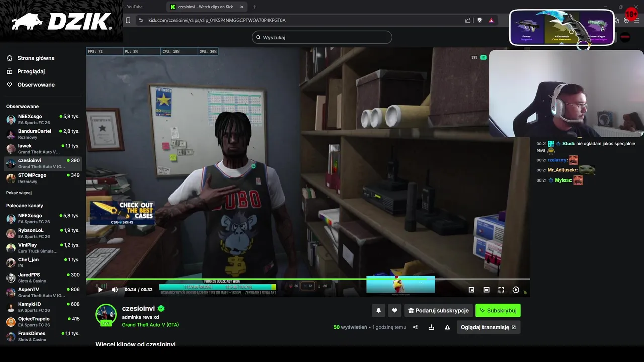Open the Grand Theft Auto V (GTA) category link

coord(150,325)
